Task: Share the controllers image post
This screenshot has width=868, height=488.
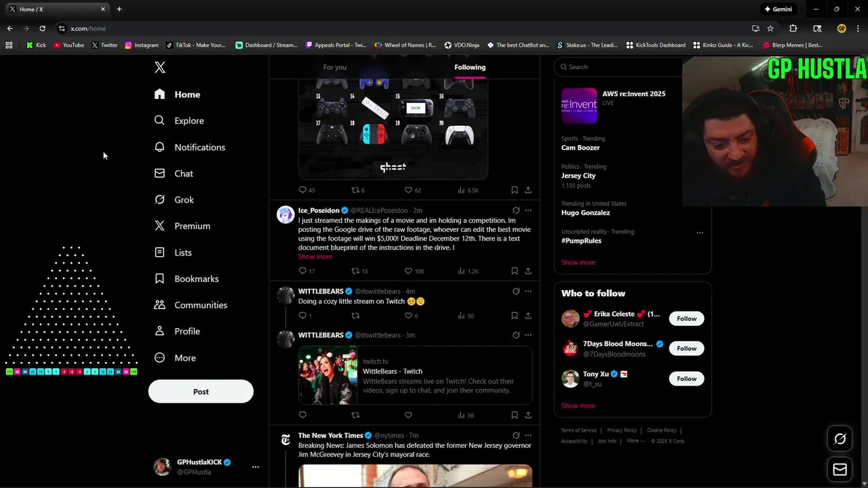Action: tap(528, 190)
